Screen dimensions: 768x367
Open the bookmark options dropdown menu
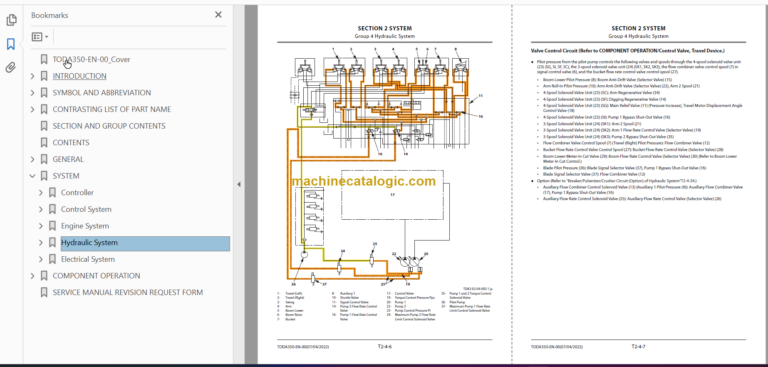[x=40, y=37]
